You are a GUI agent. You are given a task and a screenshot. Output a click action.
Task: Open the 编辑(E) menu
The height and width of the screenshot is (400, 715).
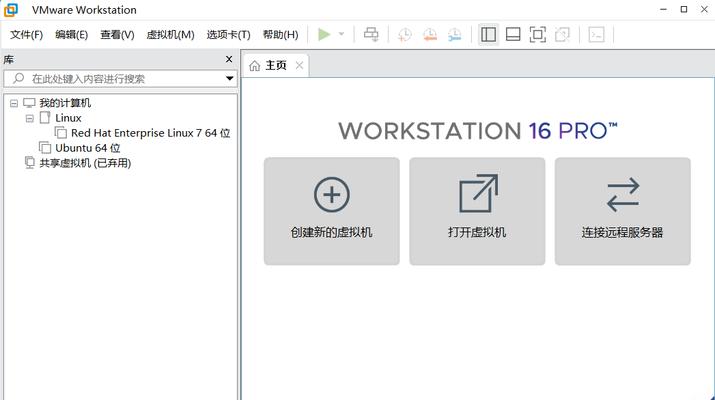(71, 35)
